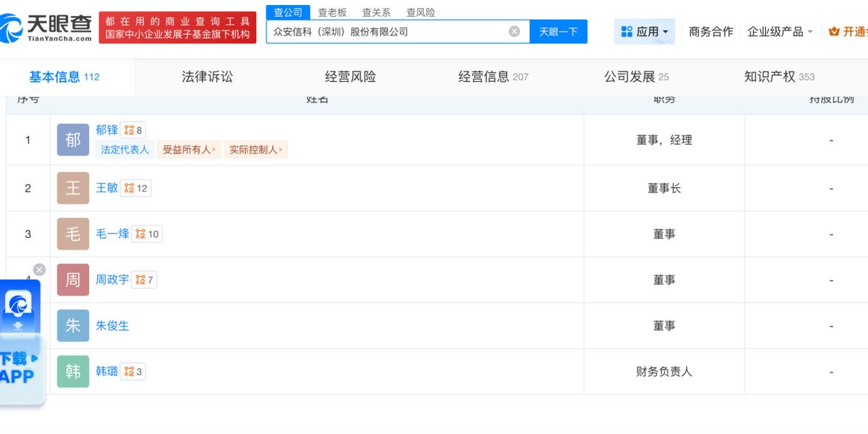Close the floating download APP widget

click(39, 270)
